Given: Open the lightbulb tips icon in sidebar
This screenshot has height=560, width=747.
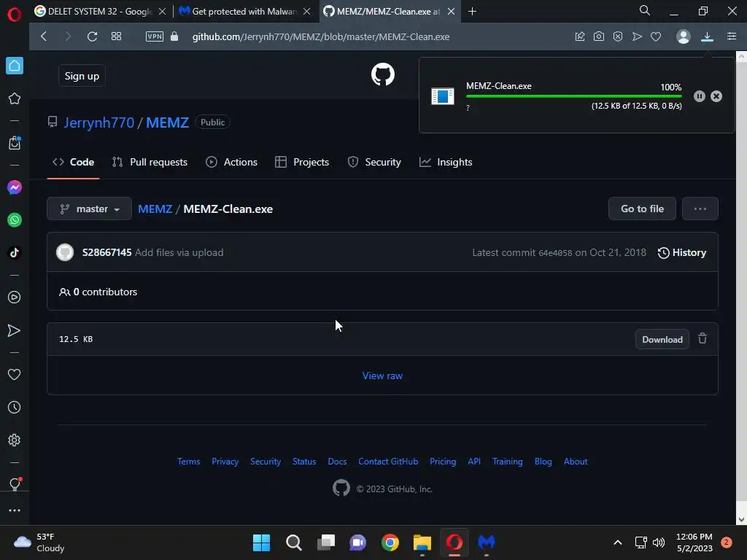Looking at the screenshot, I should click(x=15, y=484).
